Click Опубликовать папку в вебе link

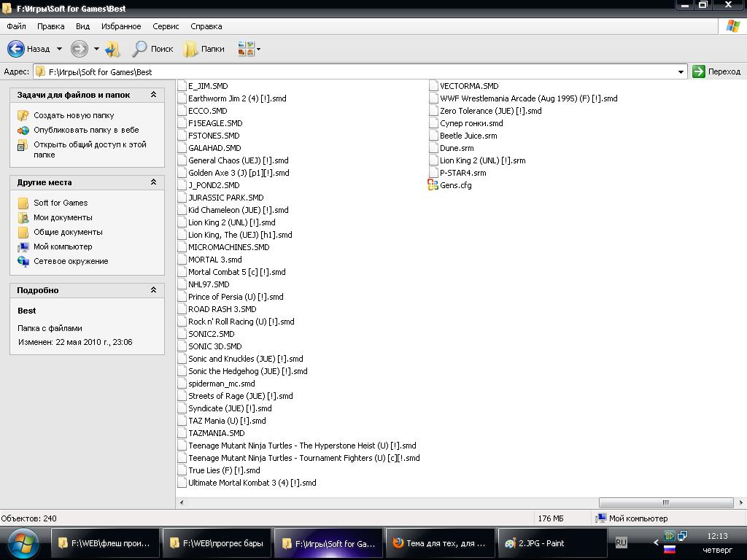coord(86,130)
